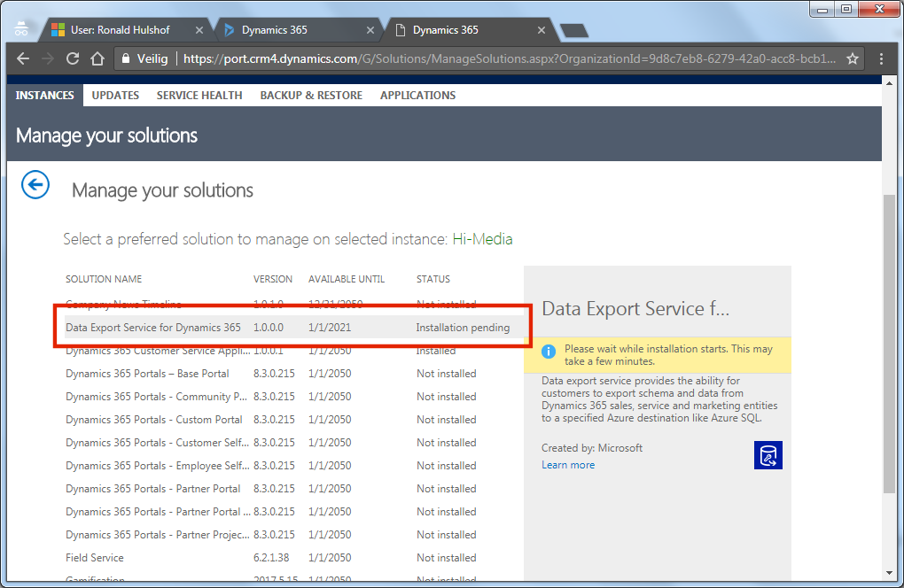This screenshot has width=904, height=588.
Task: Bookmark this page with the star icon
Action: click(x=853, y=58)
